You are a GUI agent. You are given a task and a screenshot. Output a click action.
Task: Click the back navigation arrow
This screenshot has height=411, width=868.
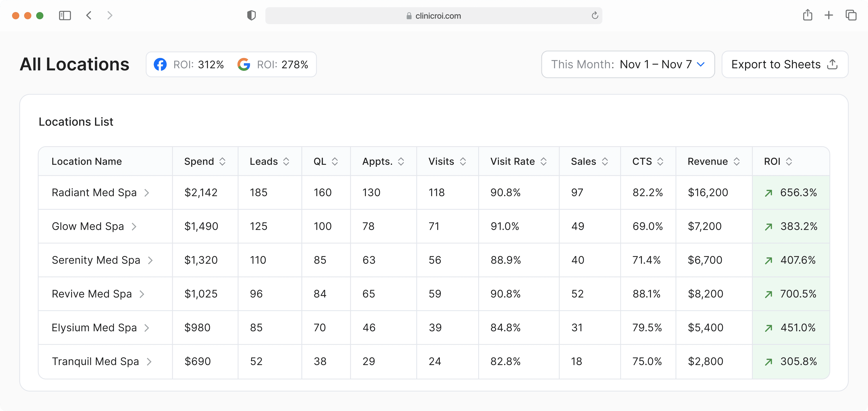point(89,15)
